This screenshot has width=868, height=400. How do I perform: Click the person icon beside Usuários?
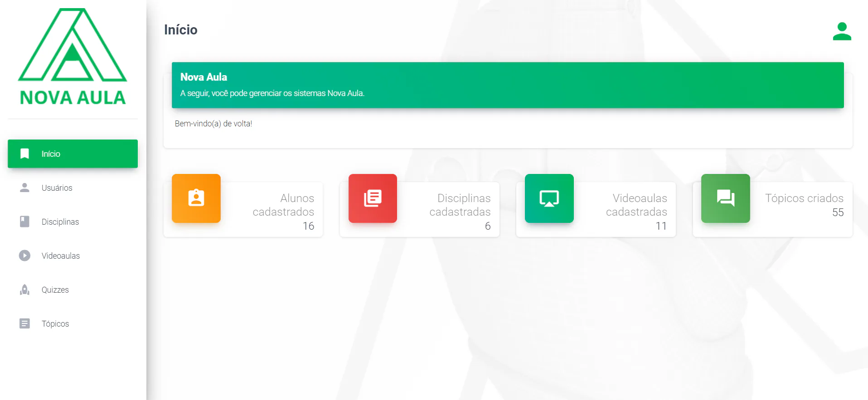coord(24,188)
